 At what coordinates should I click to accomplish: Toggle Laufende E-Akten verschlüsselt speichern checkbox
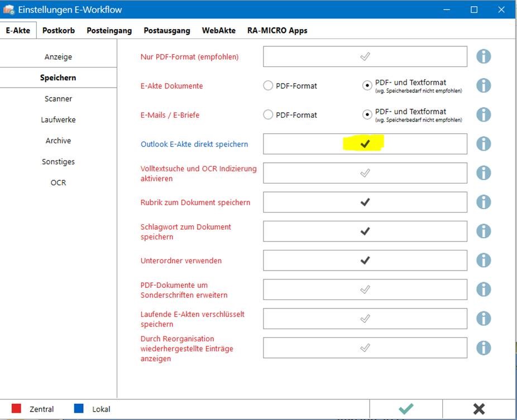pyautogui.click(x=365, y=318)
